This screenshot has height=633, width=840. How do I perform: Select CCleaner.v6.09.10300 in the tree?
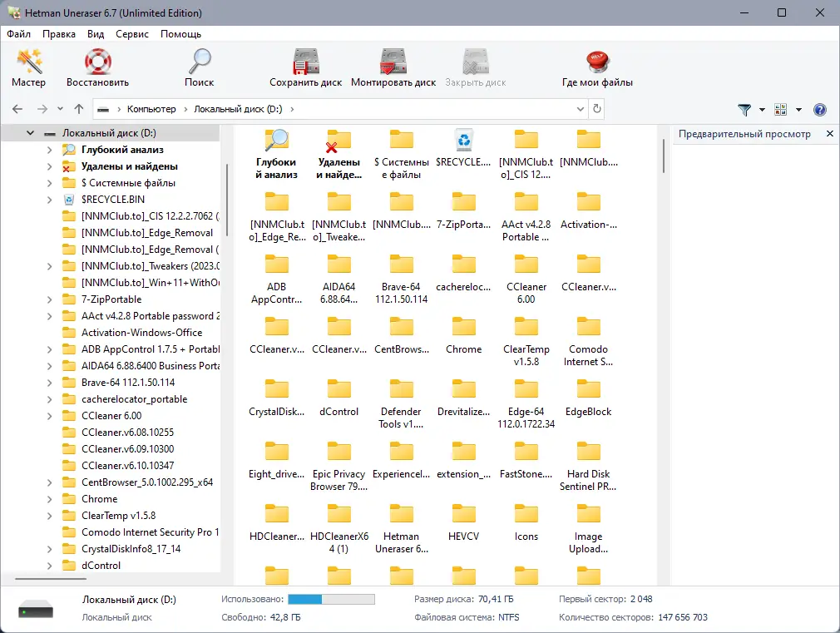click(127, 448)
